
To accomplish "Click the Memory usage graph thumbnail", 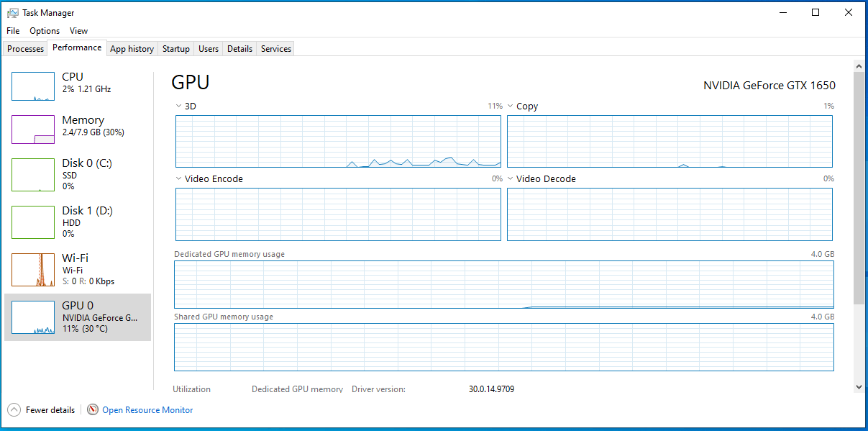I will [x=33, y=130].
